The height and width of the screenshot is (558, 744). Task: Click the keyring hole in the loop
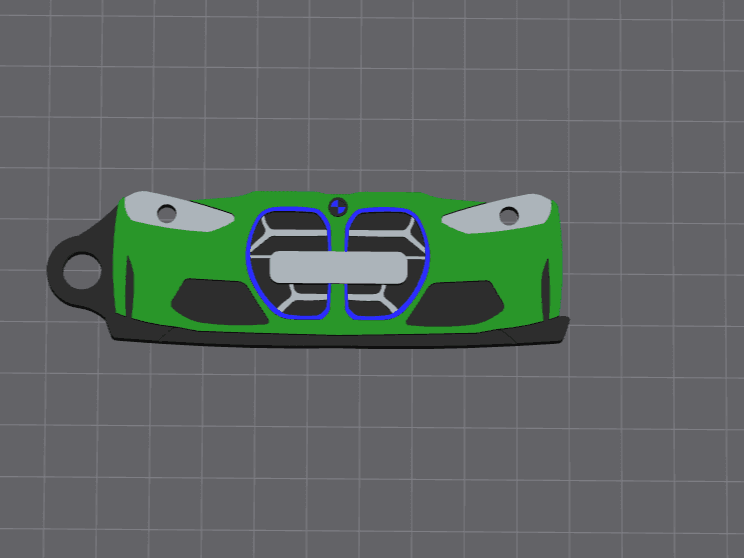point(82,271)
